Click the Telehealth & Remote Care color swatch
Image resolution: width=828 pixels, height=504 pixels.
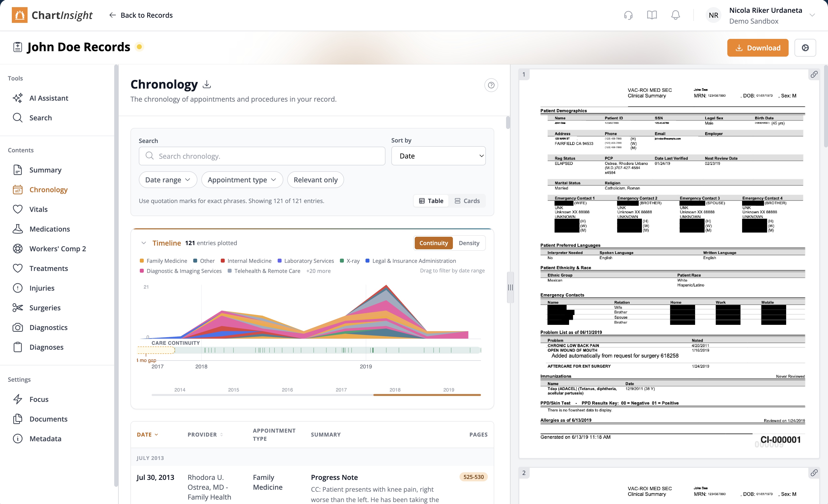229,271
